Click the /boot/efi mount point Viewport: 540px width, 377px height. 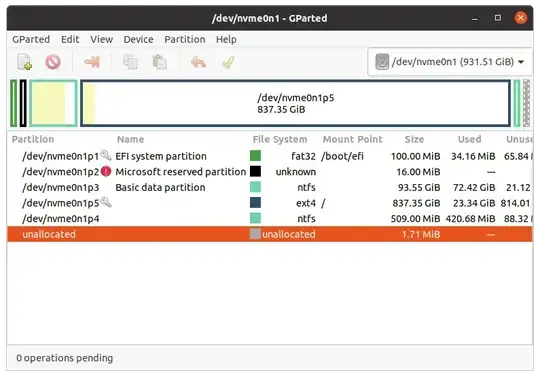pyautogui.click(x=342, y=156)
